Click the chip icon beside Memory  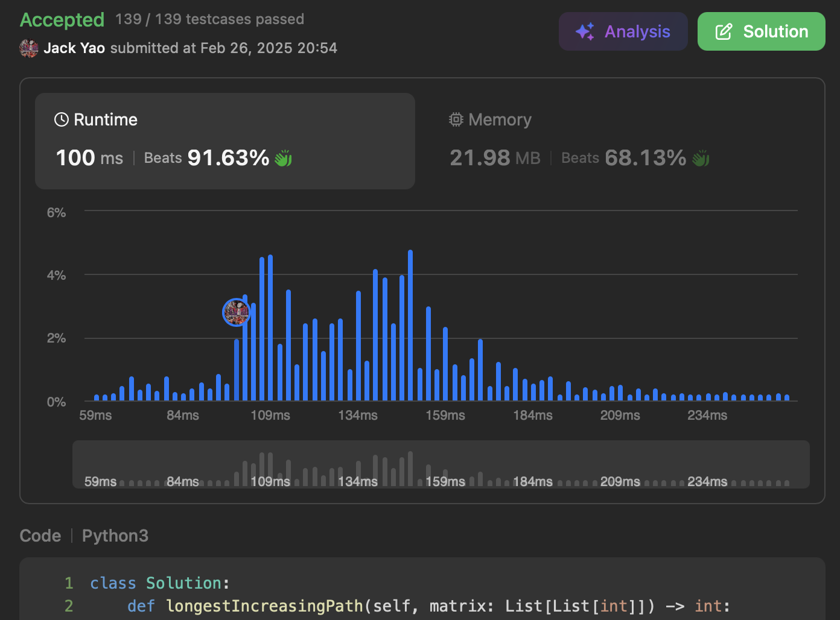456,119
